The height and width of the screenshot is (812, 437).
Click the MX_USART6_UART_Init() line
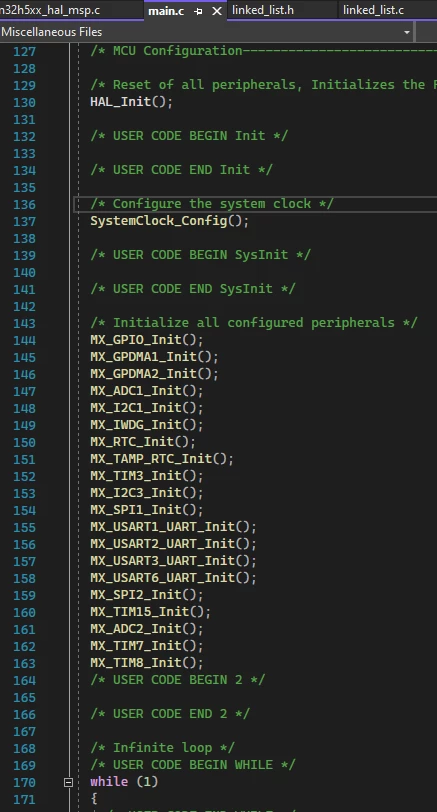coord(173,577)
